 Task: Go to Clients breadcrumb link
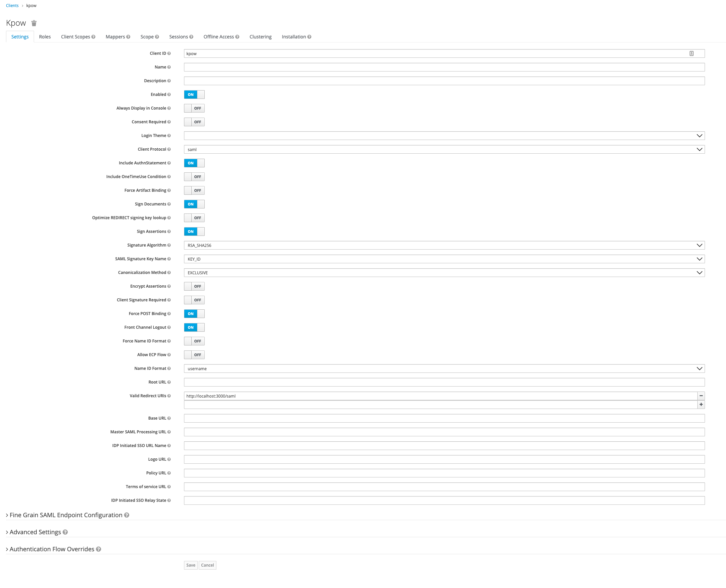[12, 5]
